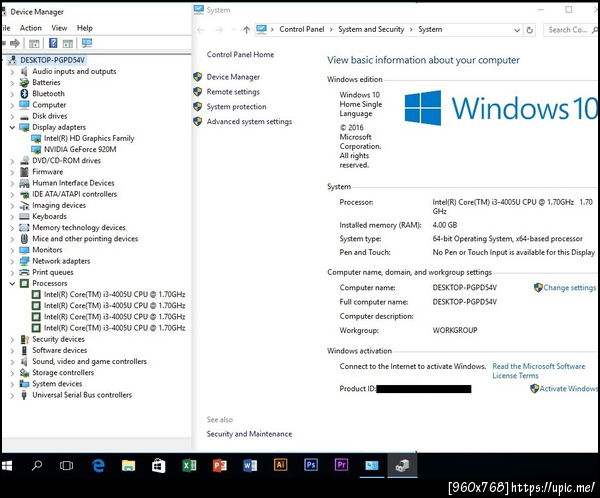
Task: Collapse the Display adapters node
Action: point(12,127)
